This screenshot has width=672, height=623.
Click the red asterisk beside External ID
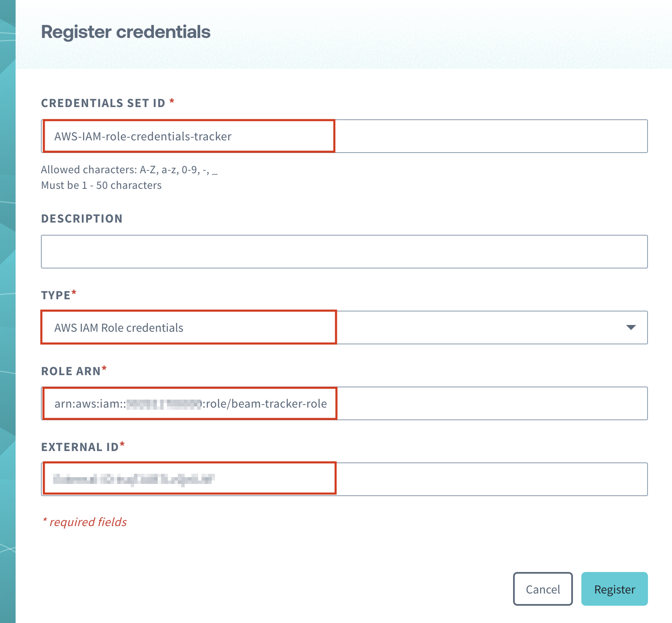122,445
